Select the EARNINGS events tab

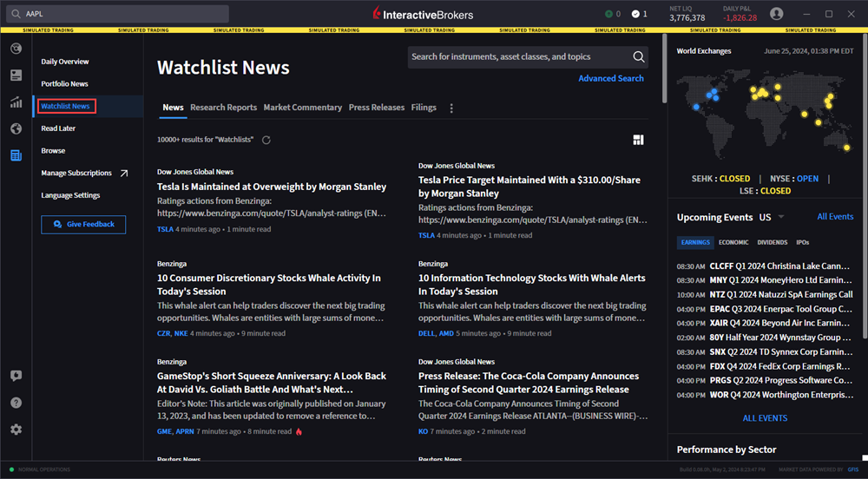[x=695, y=242]
